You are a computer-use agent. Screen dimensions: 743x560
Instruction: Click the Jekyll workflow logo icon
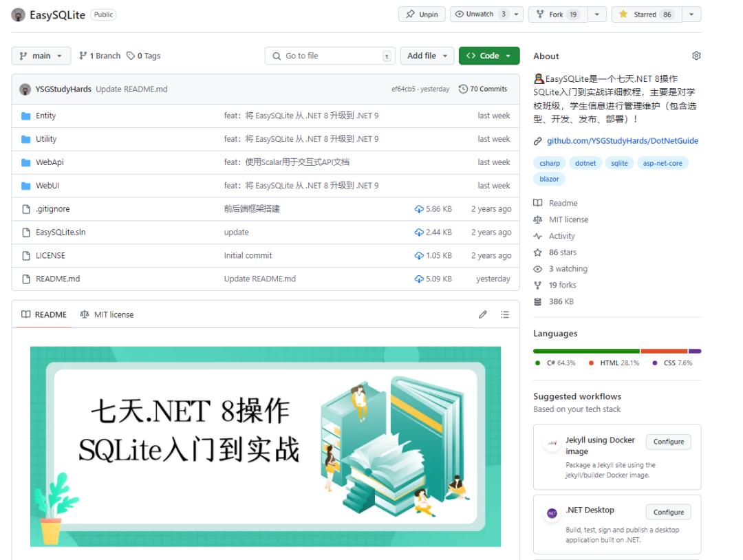[552, 443]
